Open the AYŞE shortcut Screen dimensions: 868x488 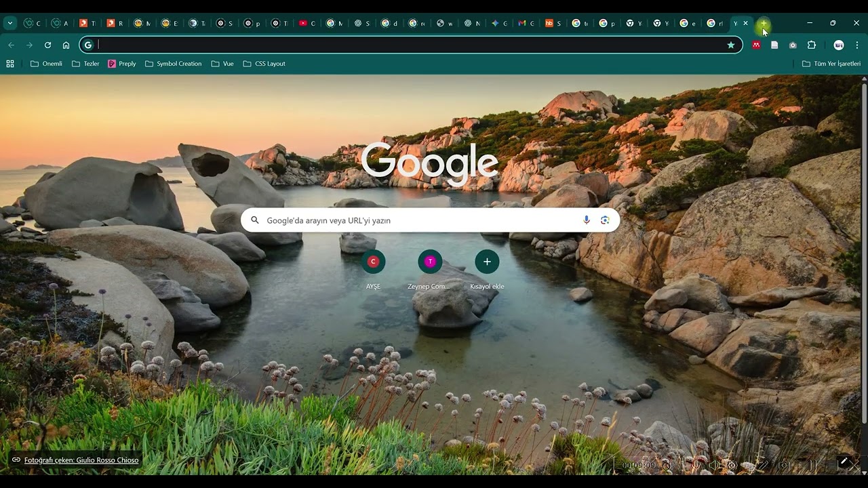pyautogui.click(x=373, y=269)
